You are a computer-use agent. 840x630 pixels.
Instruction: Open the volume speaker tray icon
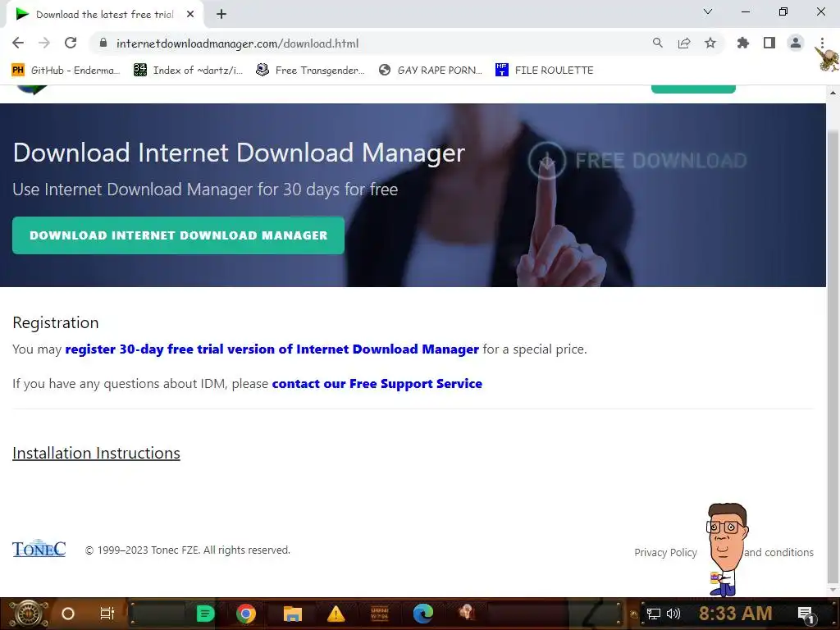point(673,614)
